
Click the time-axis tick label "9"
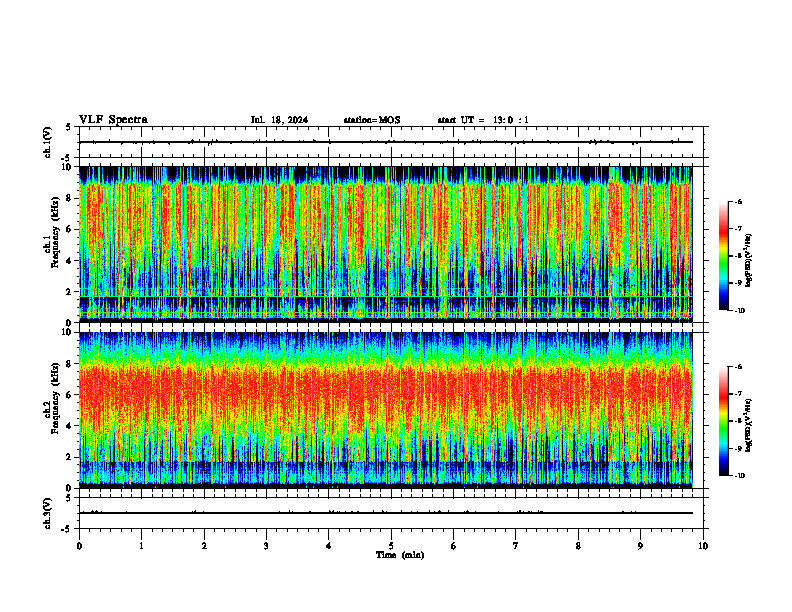click(x=640, y=546)
